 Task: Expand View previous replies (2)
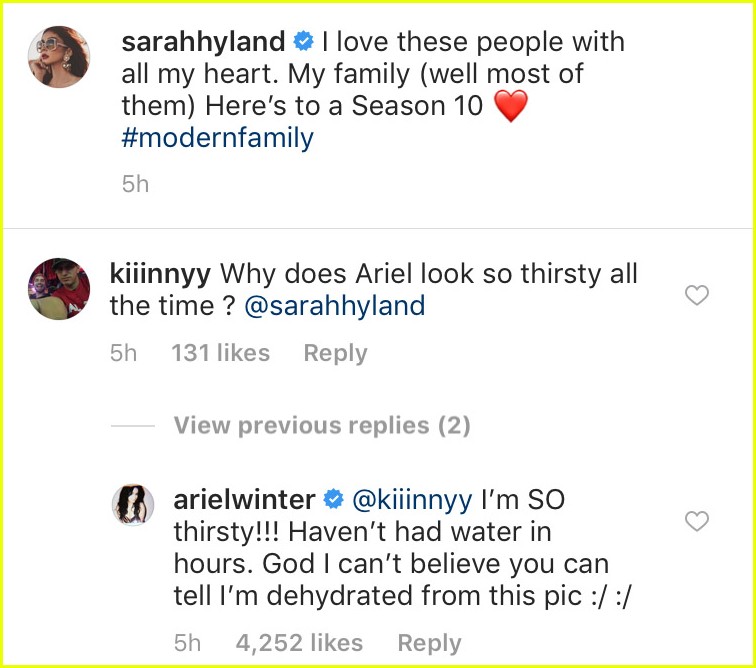click(321, 426)
